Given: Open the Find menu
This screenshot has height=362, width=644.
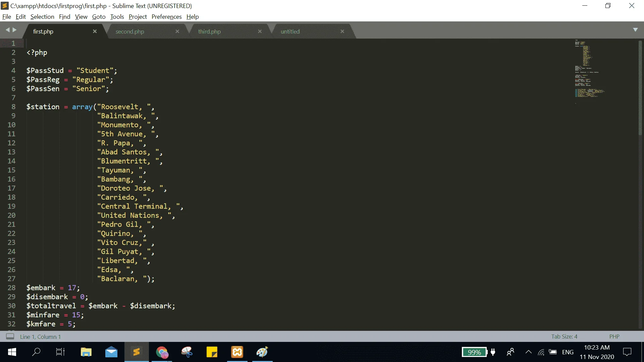Looking at the screenshot, I should tap(64, 17).
